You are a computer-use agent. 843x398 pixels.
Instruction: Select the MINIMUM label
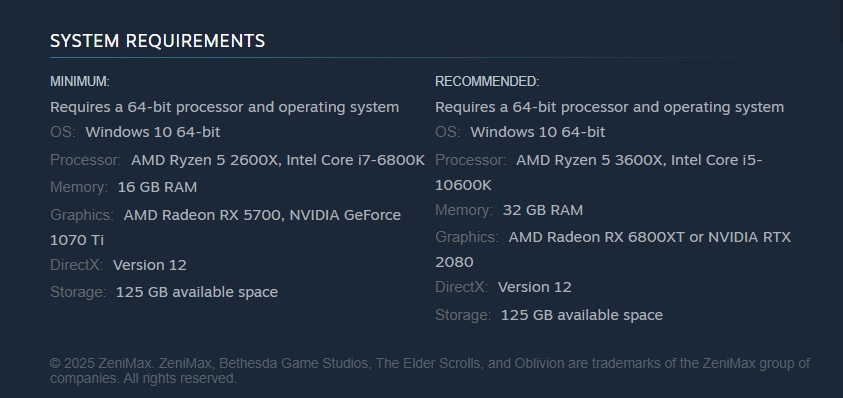click(80, 81)
